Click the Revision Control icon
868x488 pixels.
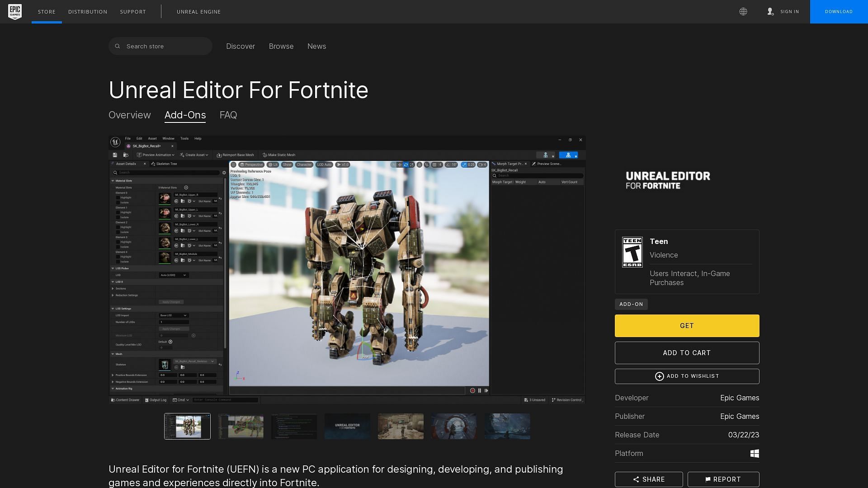click(x=552, y=400)
